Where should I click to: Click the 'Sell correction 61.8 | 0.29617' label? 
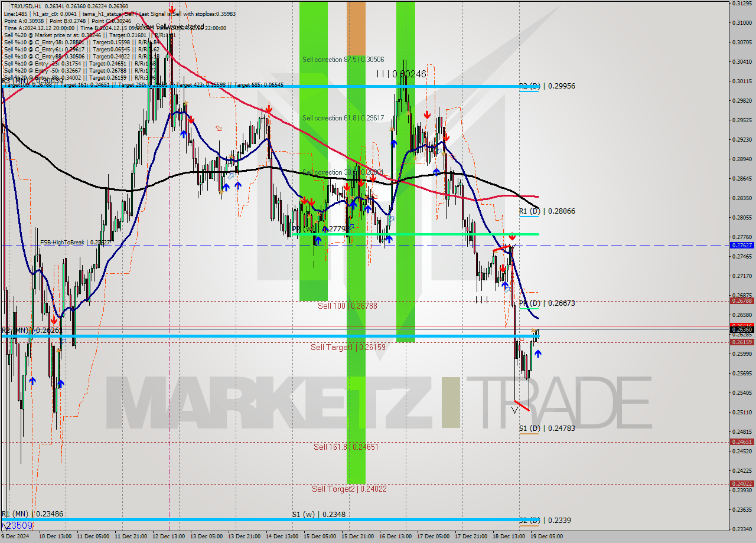[x=343, y=118]
